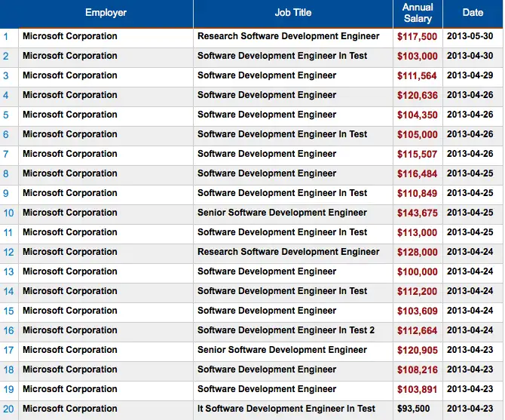Open row number 14 link

click(8, 292)
